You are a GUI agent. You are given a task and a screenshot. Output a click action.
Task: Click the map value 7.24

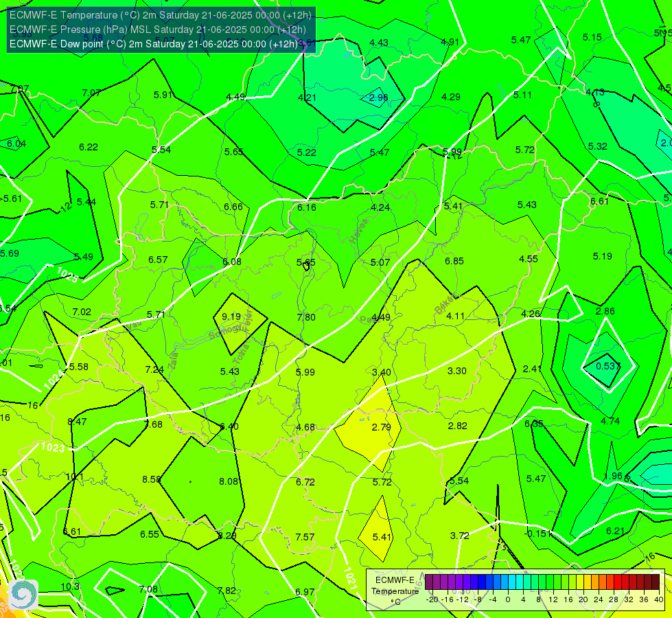click(154, 369)
